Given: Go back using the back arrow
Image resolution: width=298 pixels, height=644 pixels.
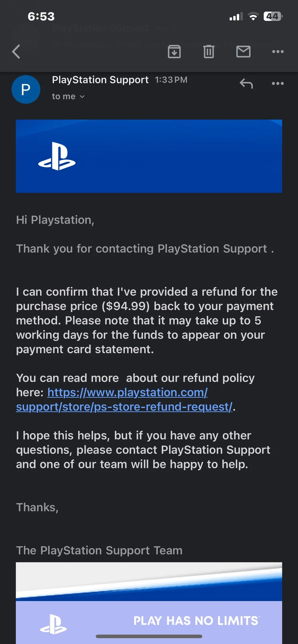Looking at the screenshot, I should pyautogui.click(x=16, y=51).
